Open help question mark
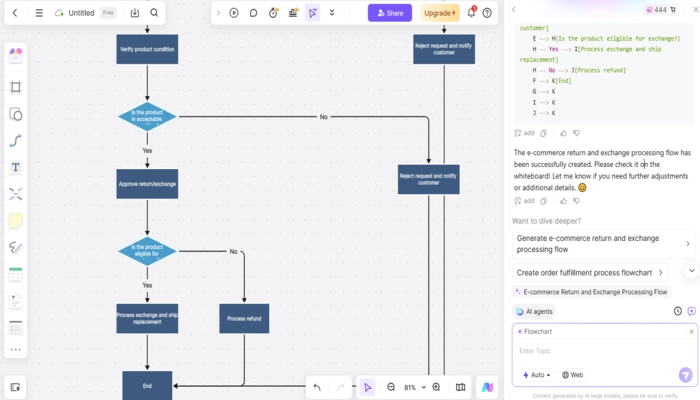This screenshot has width=700, height=400. tap(487, 13)
